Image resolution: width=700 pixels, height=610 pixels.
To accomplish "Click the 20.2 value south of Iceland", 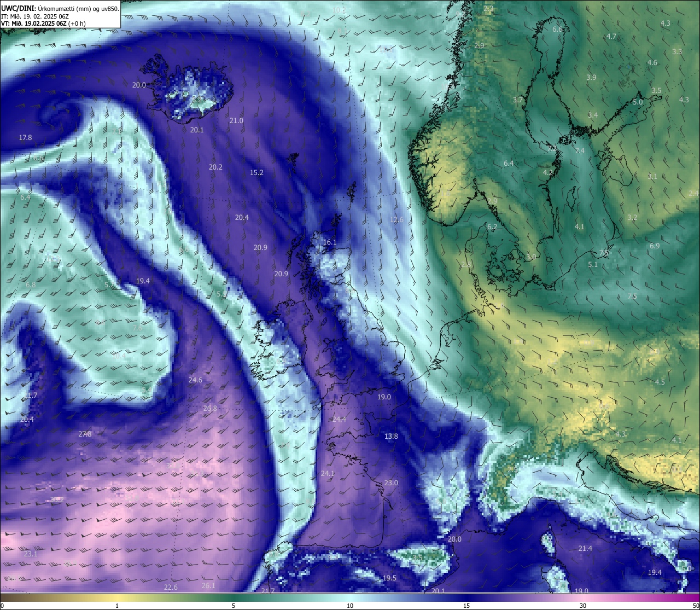I will [x=215, y=167].
